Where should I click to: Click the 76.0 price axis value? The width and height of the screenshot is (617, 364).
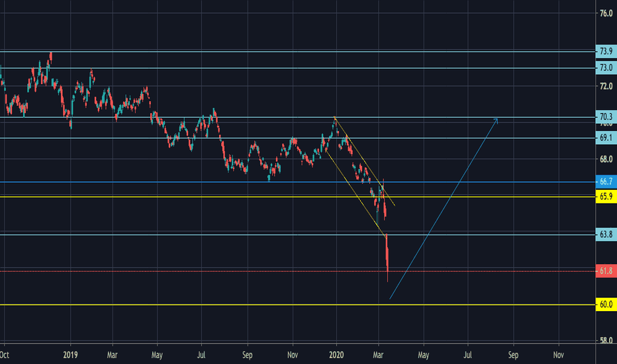point(606,13)
